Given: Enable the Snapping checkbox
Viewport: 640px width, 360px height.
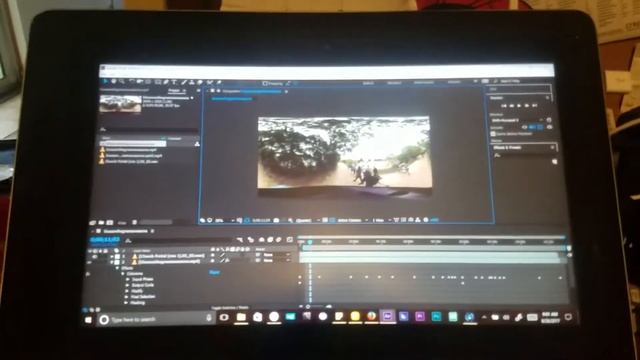Looking at the screenshot, I should pyautogui.click(x=264, y=83).
